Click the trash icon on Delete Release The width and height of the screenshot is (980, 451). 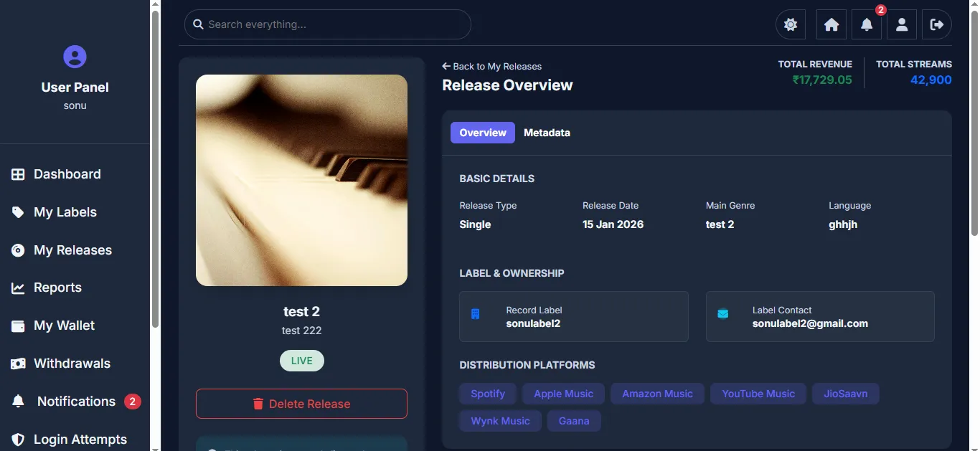258,404
